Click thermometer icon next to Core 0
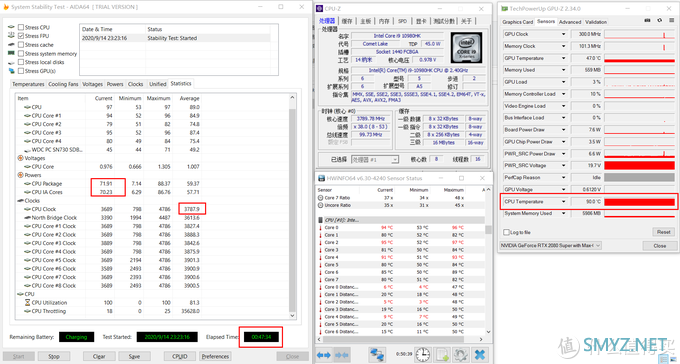Image resolution: width=680 pixels, height=364 pixels. coord(321,228)
